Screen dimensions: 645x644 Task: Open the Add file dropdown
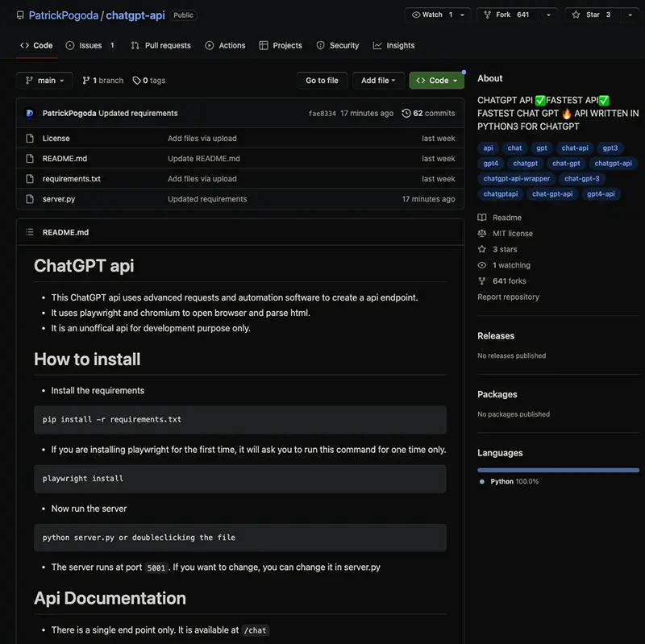pyautogui.click(x=378, y=81)
